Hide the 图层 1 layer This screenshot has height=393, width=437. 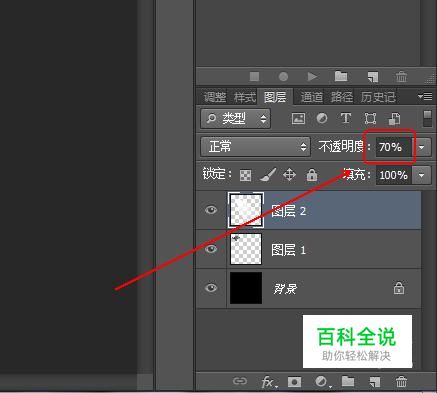point(211,249)
